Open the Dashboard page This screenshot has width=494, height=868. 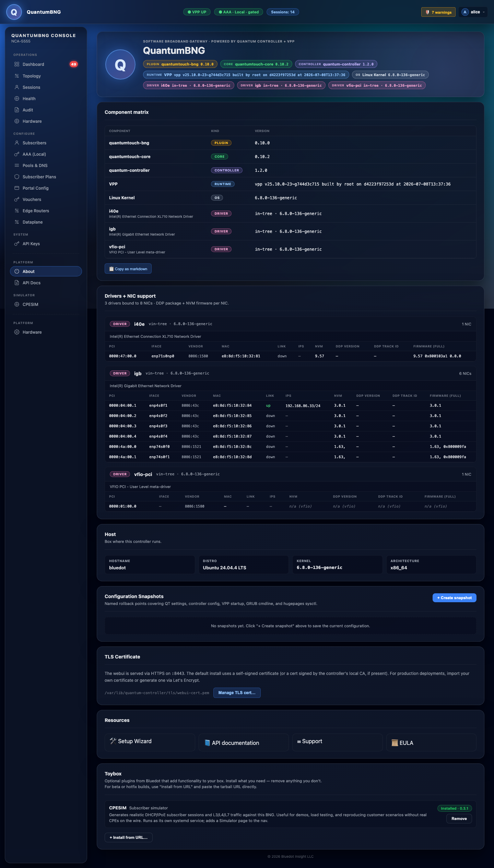46,64
